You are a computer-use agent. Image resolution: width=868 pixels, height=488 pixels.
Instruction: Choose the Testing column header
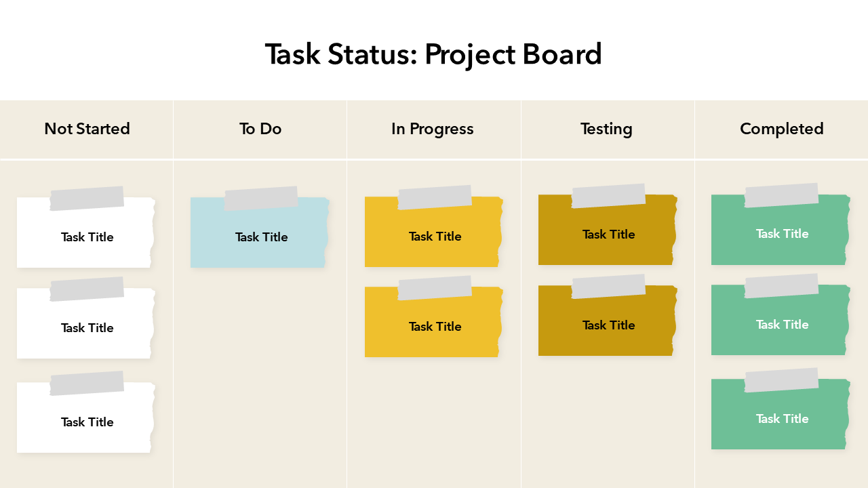606,129
